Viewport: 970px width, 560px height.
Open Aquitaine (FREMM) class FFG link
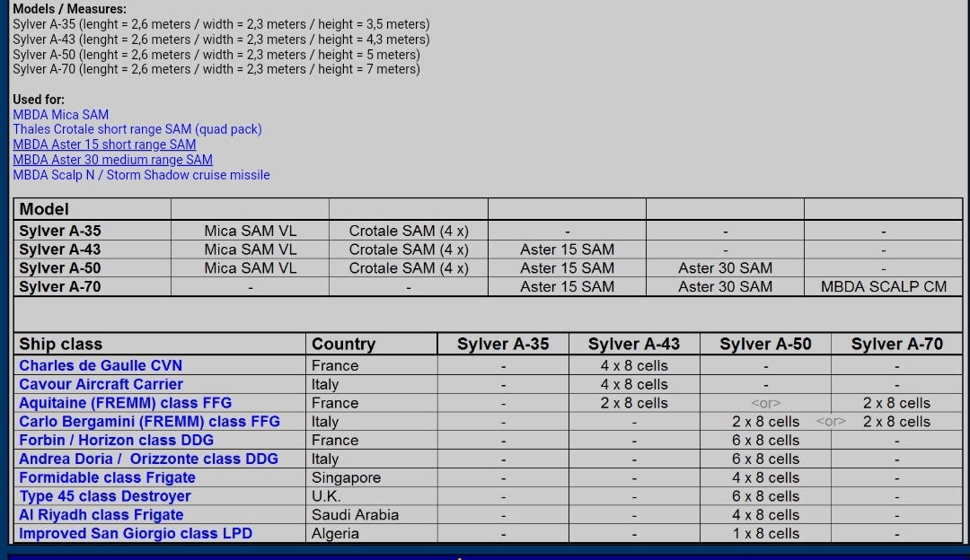[x=125, y=403]
